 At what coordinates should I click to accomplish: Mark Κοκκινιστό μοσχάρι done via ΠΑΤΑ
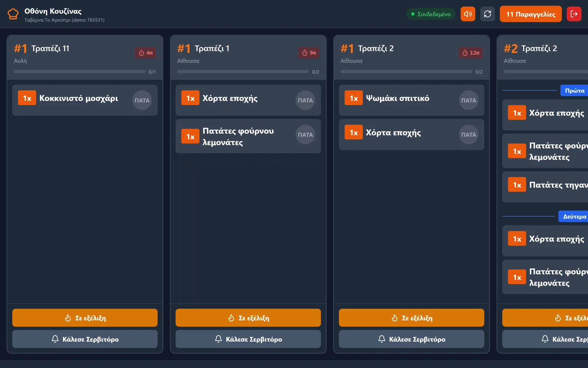coord(142,100)
